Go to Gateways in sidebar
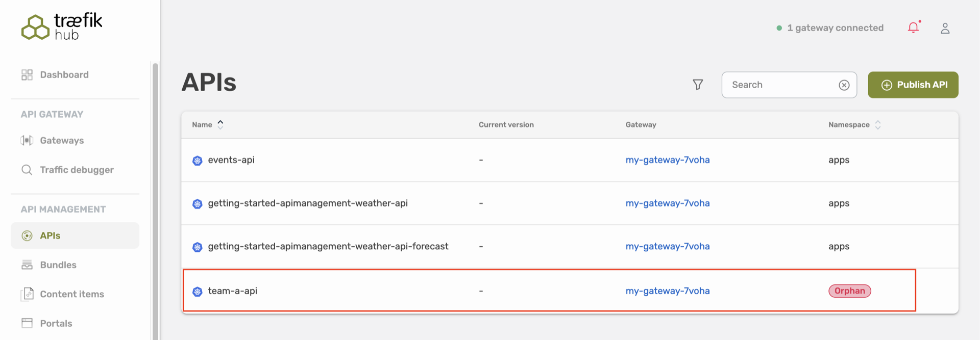 click(x=75, y=140)
